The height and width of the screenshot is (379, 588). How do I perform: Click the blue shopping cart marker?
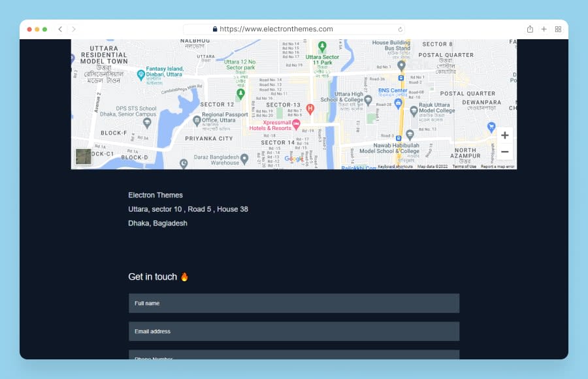point(491,127)
